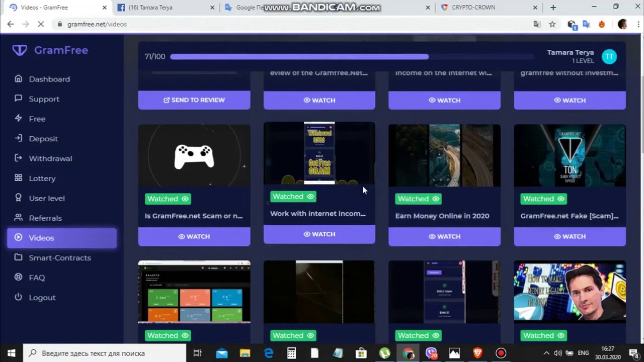Open the Windows Start menu
Image resolution: width=644 pixels, height=362 pixels.
pos(12,353)
